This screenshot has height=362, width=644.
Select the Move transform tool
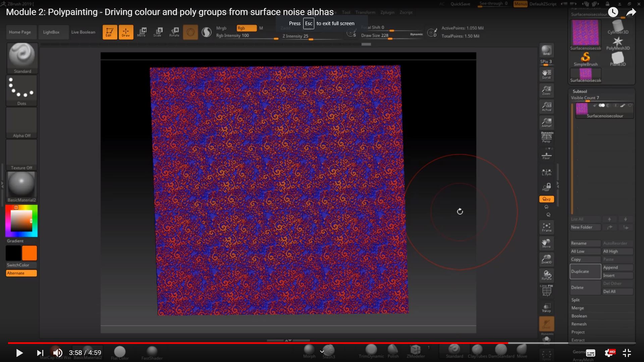coord(142,32)
